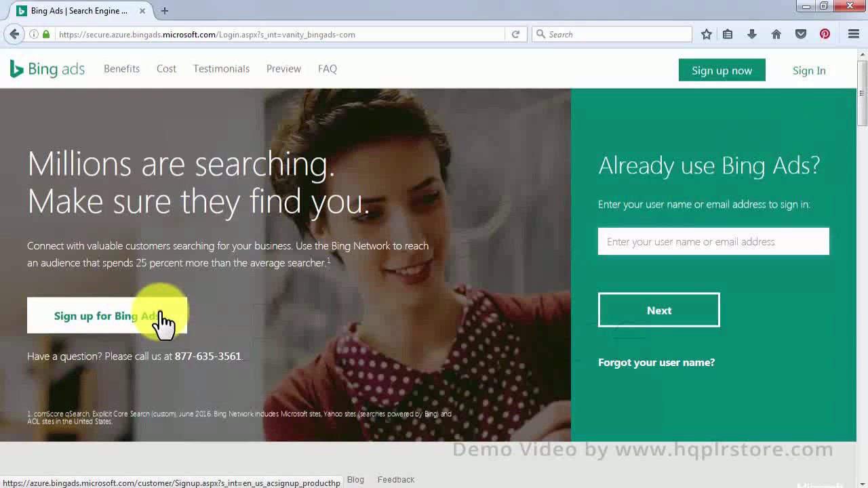
Task: Click the browser Search box
Action: tap(612, 35)
